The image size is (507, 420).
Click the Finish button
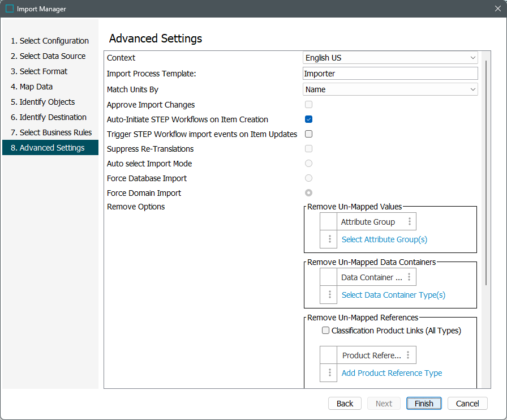pos(424,404)
